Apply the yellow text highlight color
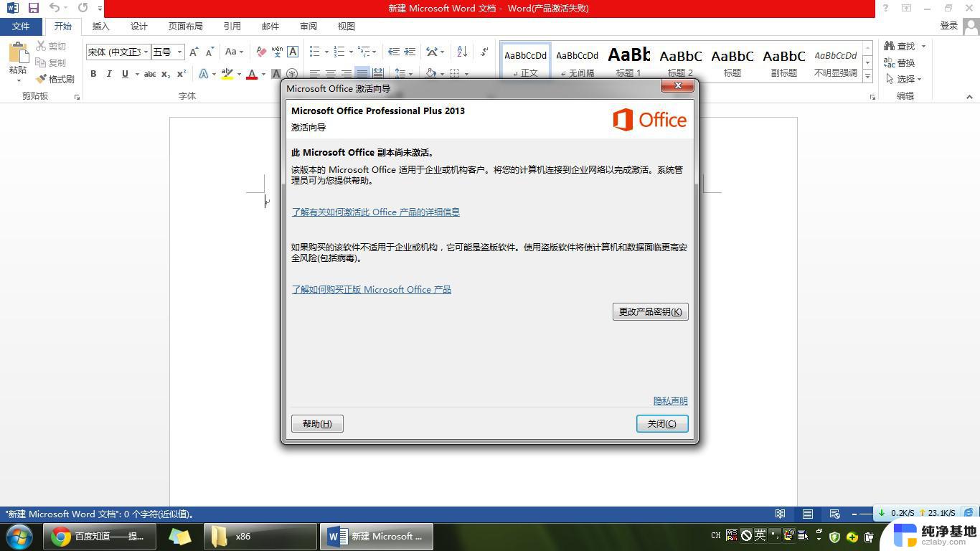The height and width of the screenshot is (551, 980). click(x=227, y=74)
